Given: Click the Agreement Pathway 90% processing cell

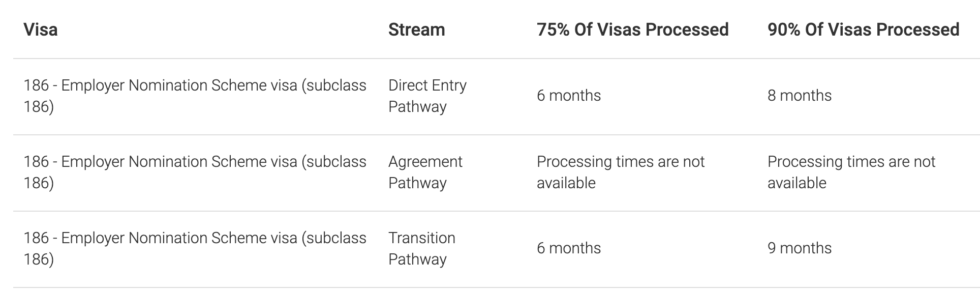Looking at the screenshot, I should click(851, 172).
